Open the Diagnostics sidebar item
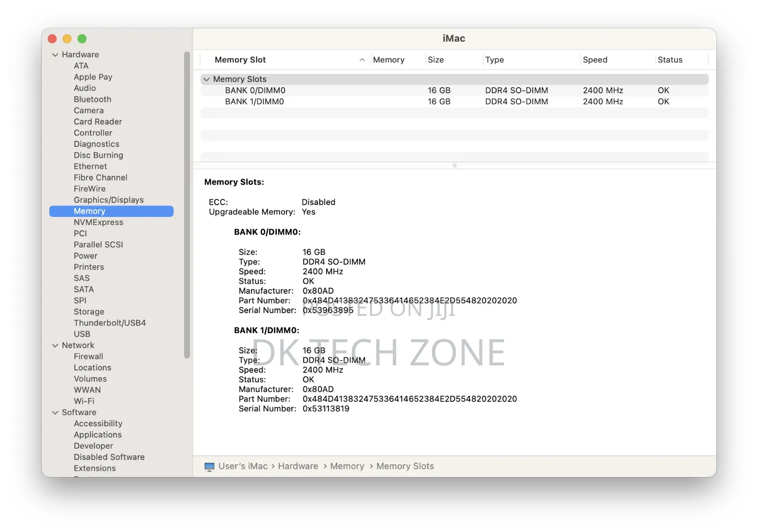The image size is (758, 532). click(x=96, y=144)
